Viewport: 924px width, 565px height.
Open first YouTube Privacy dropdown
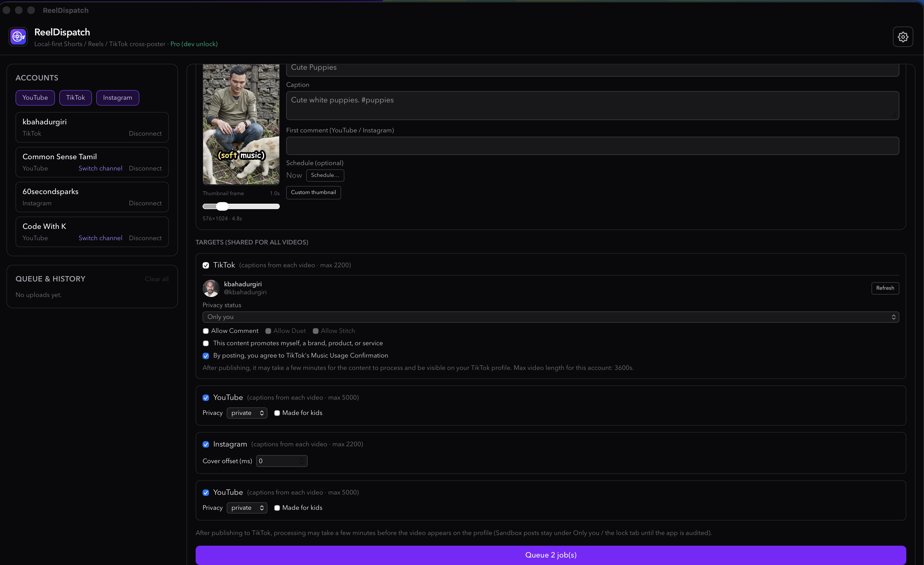coord(247,413)
